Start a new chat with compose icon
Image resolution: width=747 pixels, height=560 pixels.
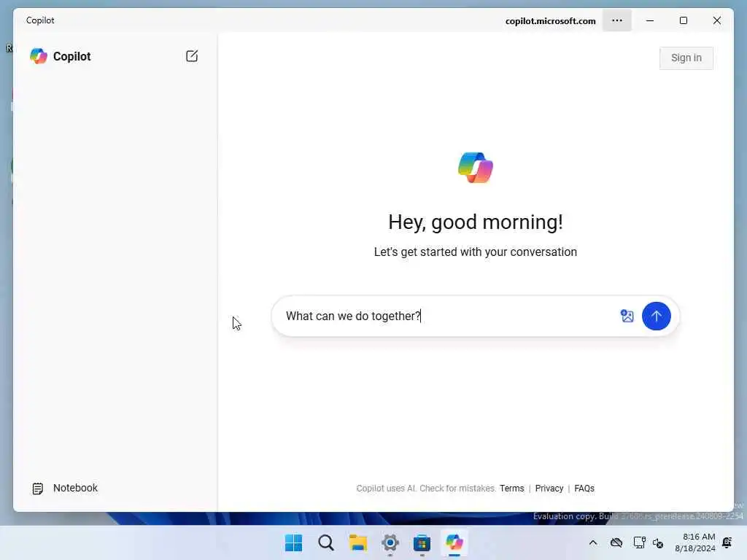point(192,56)
